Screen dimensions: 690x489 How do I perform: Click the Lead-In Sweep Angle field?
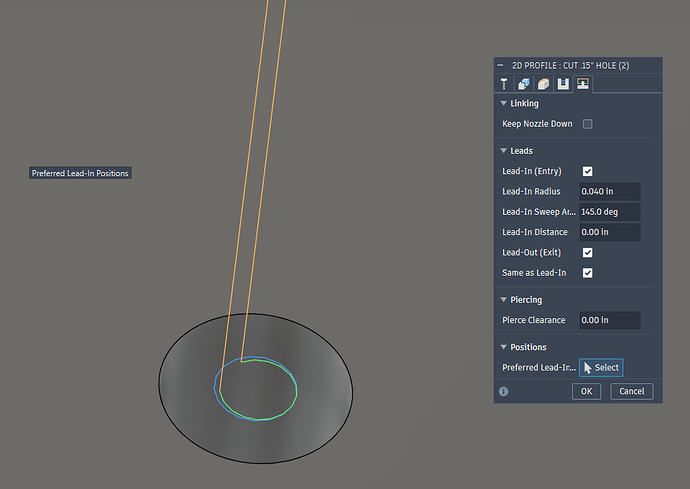point(609,212)
